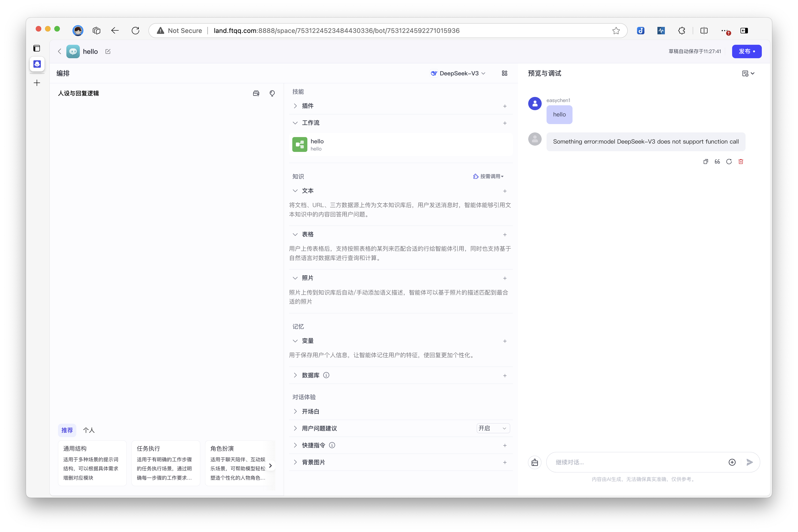Collapse the 文本 knowledge section
798x532 pixels.
tap(295, 191)
